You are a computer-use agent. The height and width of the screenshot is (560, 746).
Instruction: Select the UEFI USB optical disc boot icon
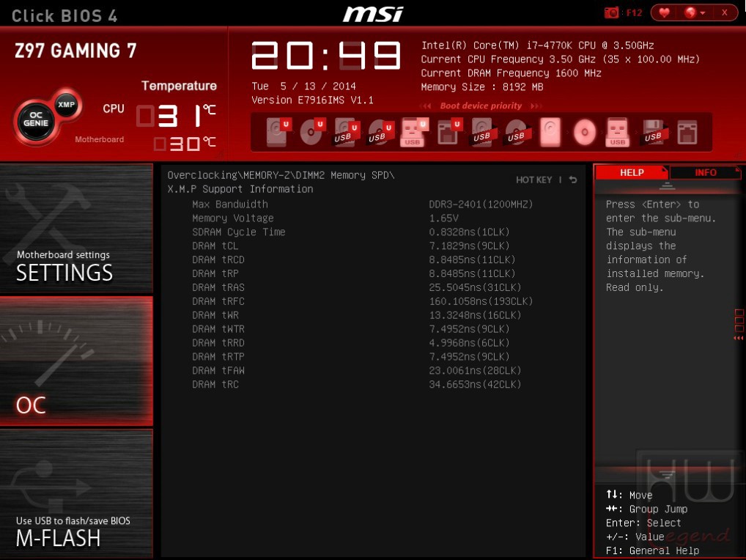click(380, 132)
